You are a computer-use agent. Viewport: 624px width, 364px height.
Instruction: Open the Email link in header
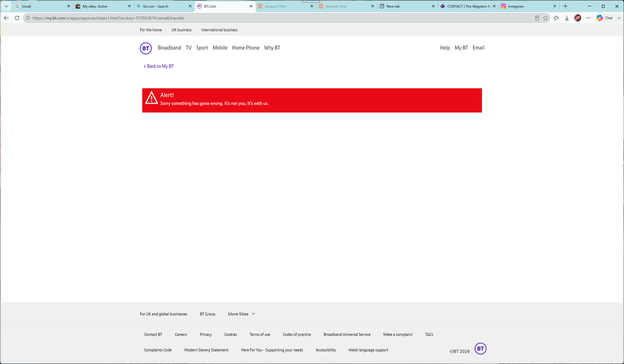[478, 47]
